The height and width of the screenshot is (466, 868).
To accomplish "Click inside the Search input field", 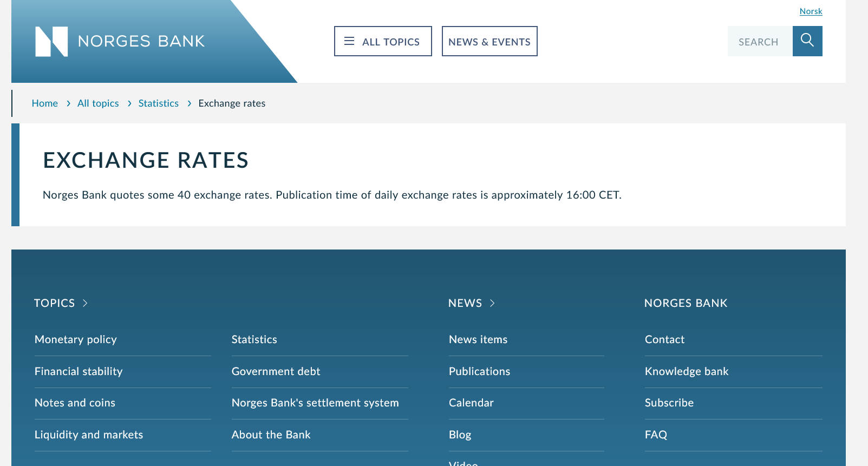I will (x=759, y=42).
